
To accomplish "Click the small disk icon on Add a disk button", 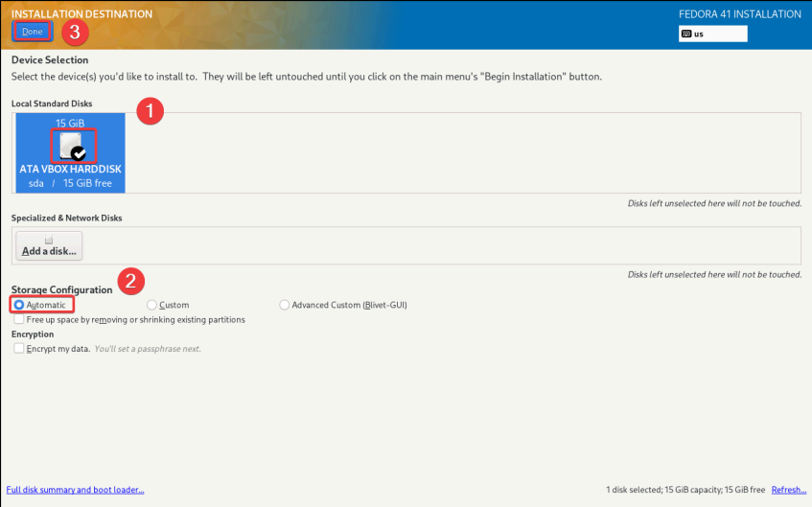I will click(49, 240).
